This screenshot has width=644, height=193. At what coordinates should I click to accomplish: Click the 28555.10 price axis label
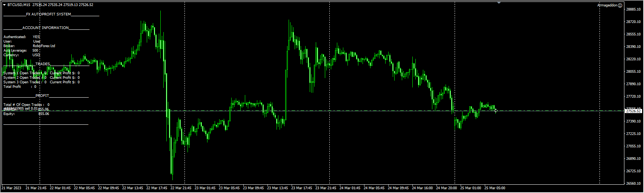(633, 34)
